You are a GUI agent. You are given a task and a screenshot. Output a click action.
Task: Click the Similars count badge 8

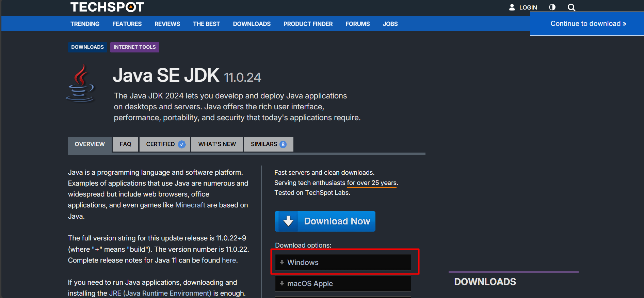tap(283, 144)
